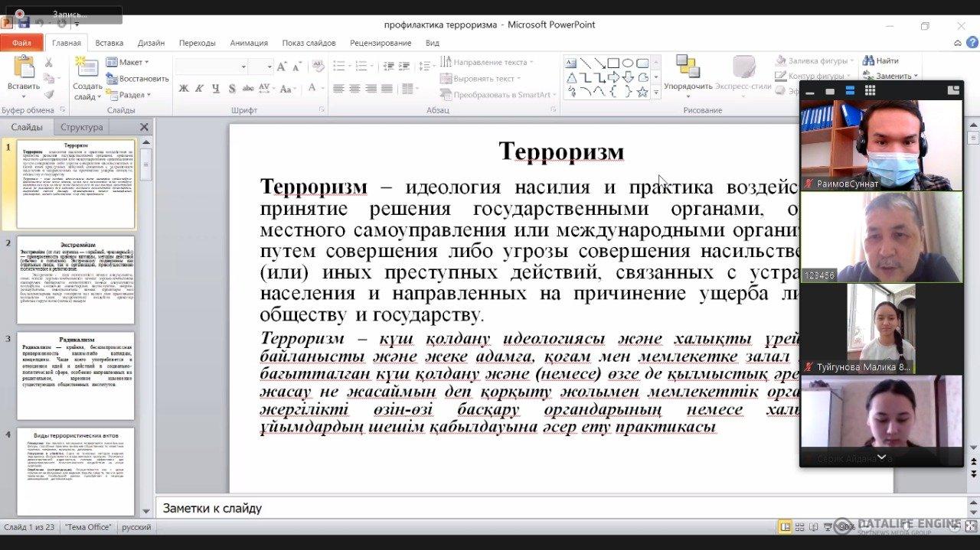Select slide 2 thumbnail Экстремизм
This screenshot has width=980, height=550.
coord(76,280)
